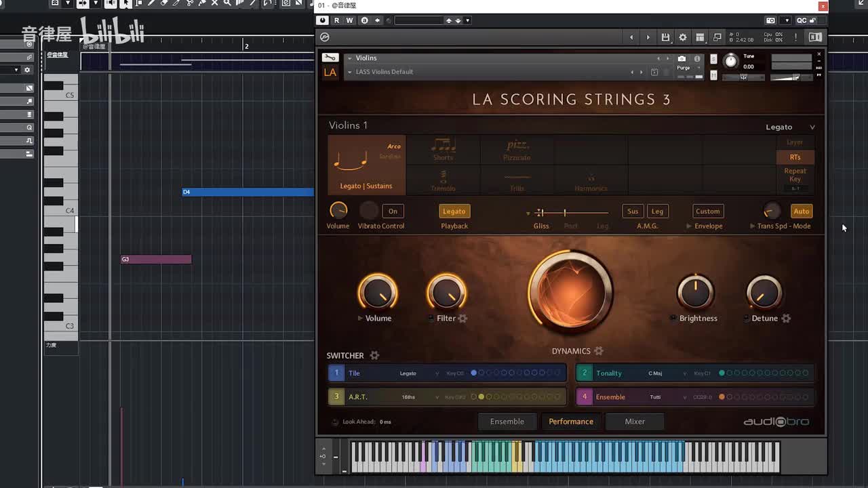This screenshot has width=868, height=488.
Task: Toggle the RTs button
Action: tap(795, 157)
